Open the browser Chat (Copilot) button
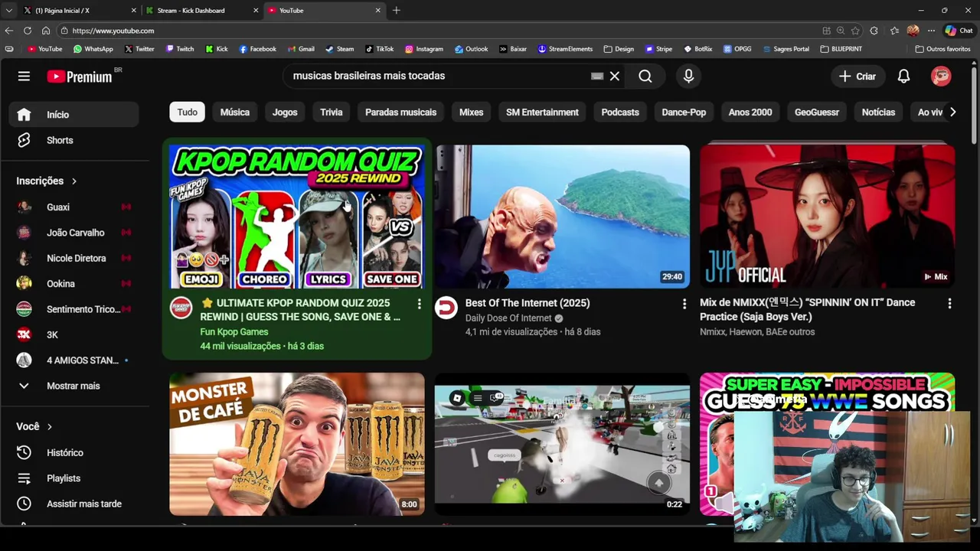 (959, 31)
